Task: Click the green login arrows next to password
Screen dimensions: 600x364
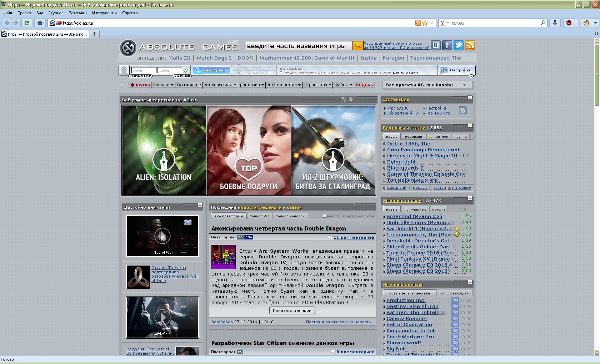Action: [186, 71]
